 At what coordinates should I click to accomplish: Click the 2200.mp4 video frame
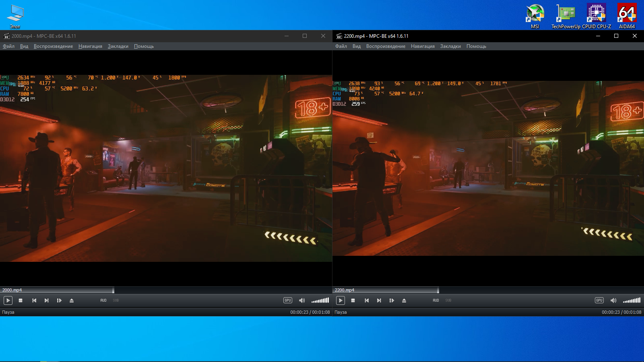488,168
